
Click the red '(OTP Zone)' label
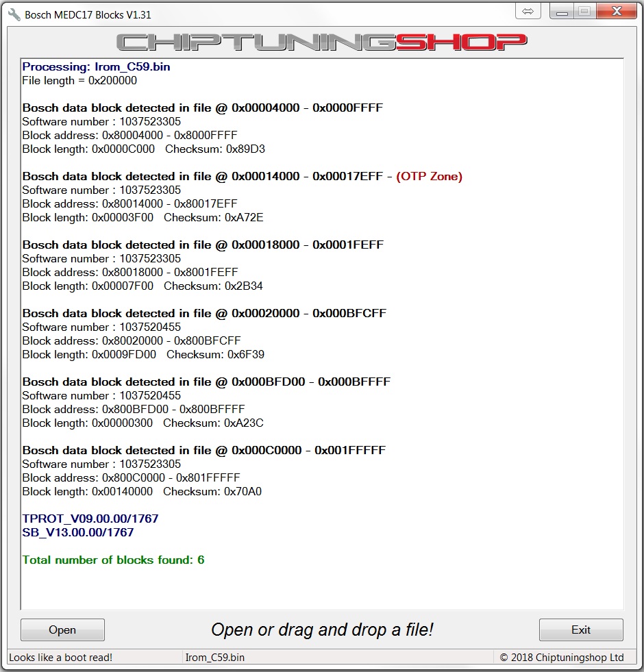click(429, 177)
